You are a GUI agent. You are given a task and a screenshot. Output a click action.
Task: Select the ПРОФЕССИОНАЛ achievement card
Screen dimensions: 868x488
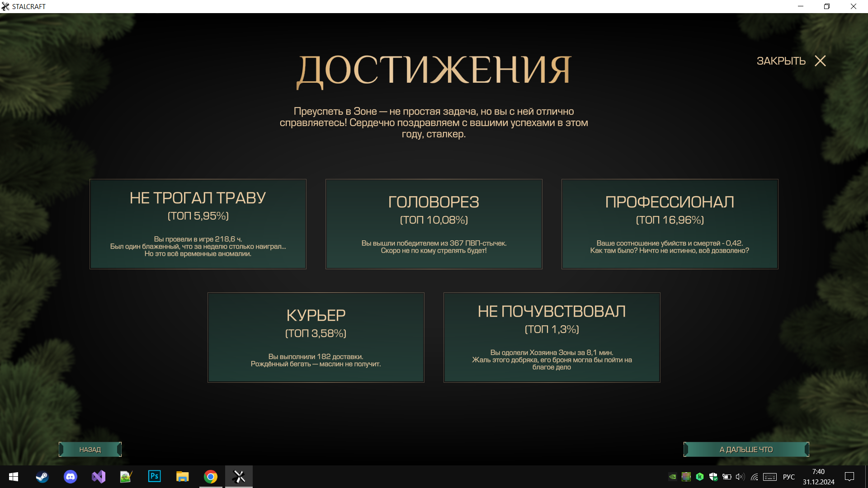click(670, 224)
